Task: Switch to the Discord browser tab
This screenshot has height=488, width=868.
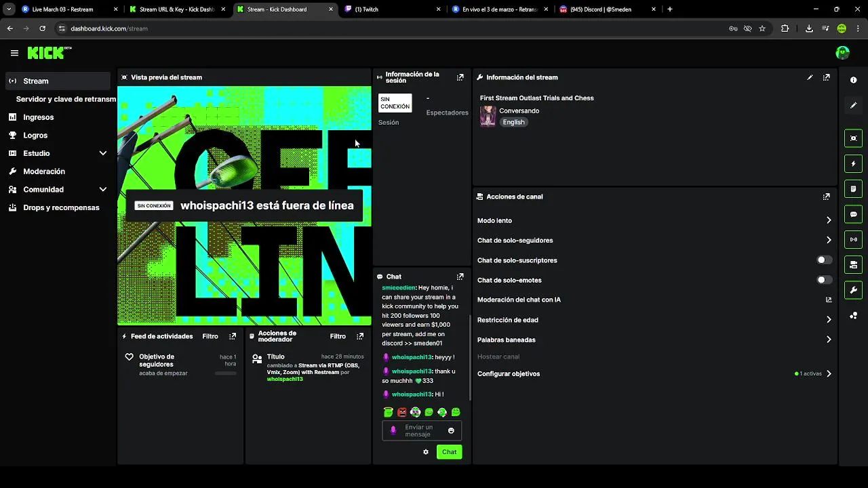Action: (x=607, y=9)
